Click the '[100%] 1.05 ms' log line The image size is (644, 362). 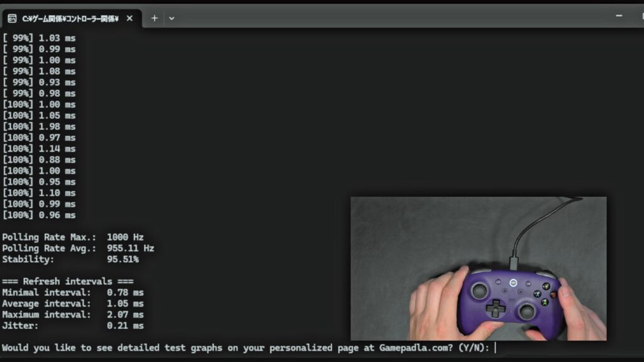(x=39, y=116)
